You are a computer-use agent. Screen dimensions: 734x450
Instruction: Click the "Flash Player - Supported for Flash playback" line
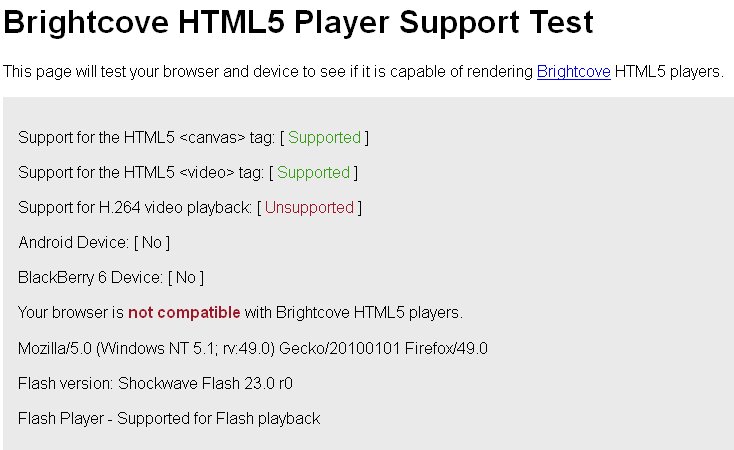point(169,419)
